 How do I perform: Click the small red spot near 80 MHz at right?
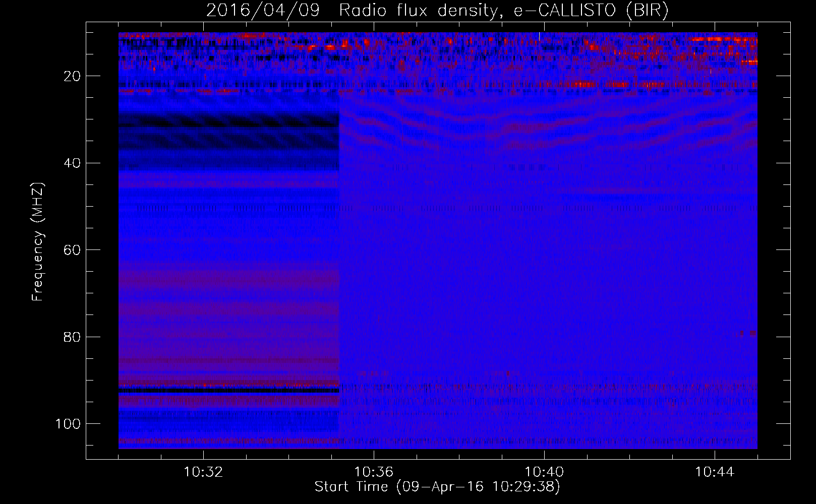pos(753,333)
